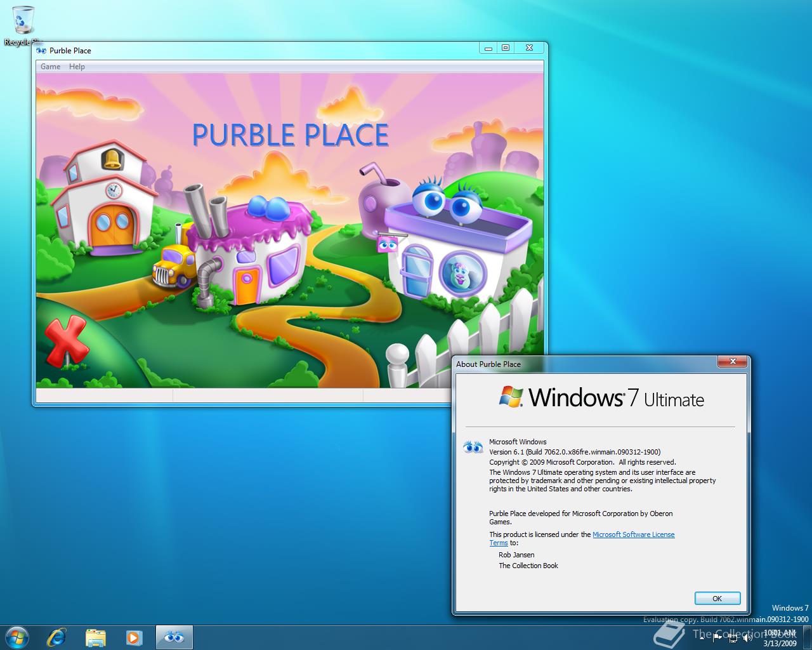Image resolution: width=812 pixels, height=650 pixels.
Task: Close the Purble Place game window
Action: [529, 48]
